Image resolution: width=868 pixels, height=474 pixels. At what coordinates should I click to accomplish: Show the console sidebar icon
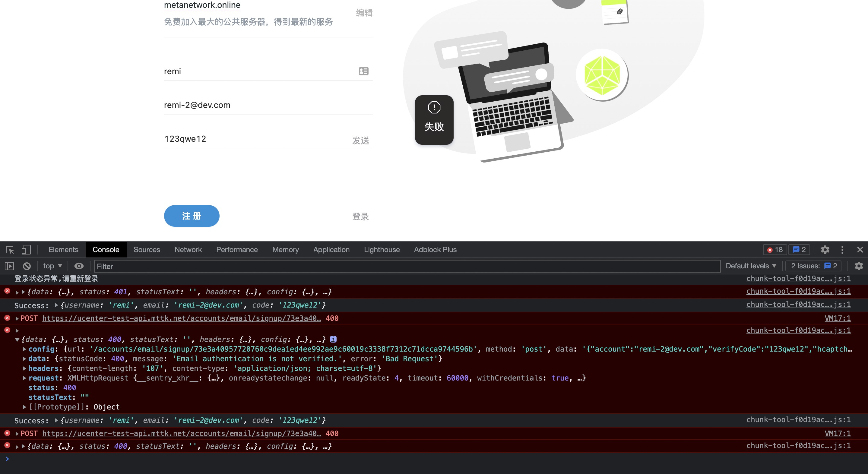pos(9,266)
